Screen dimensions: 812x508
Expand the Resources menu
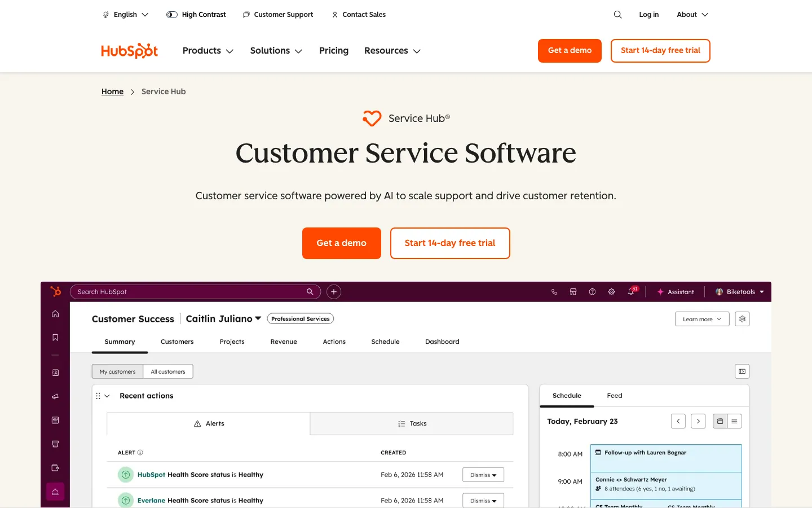(x=392, y=51)
